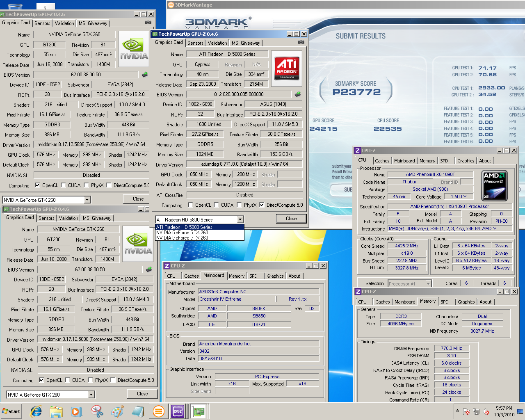Open the Snipping Tool scissors icon
This screenshot has height=420, width=525.
click(97, 411)
